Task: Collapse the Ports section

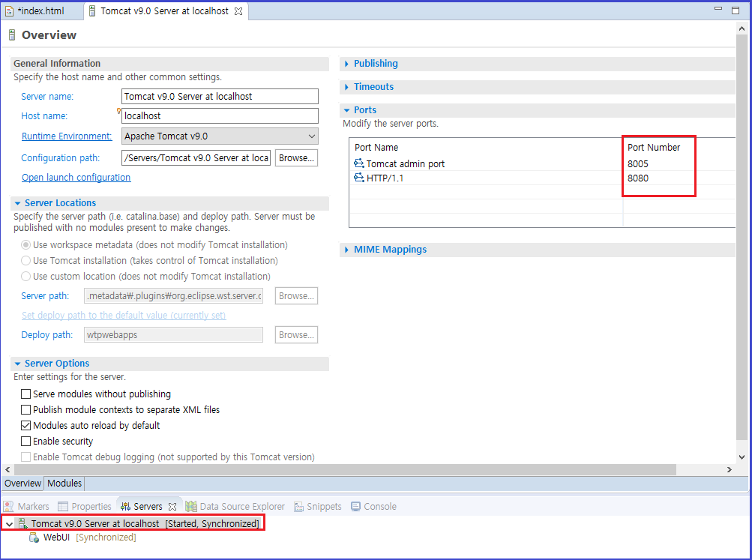Action: (346, 110)
